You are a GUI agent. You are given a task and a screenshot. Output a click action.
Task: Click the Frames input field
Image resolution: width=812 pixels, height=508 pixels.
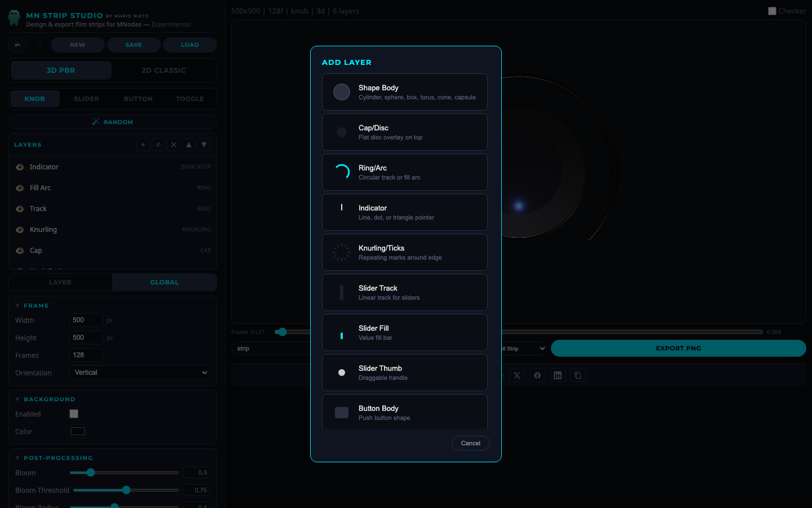tap(86, 355)
